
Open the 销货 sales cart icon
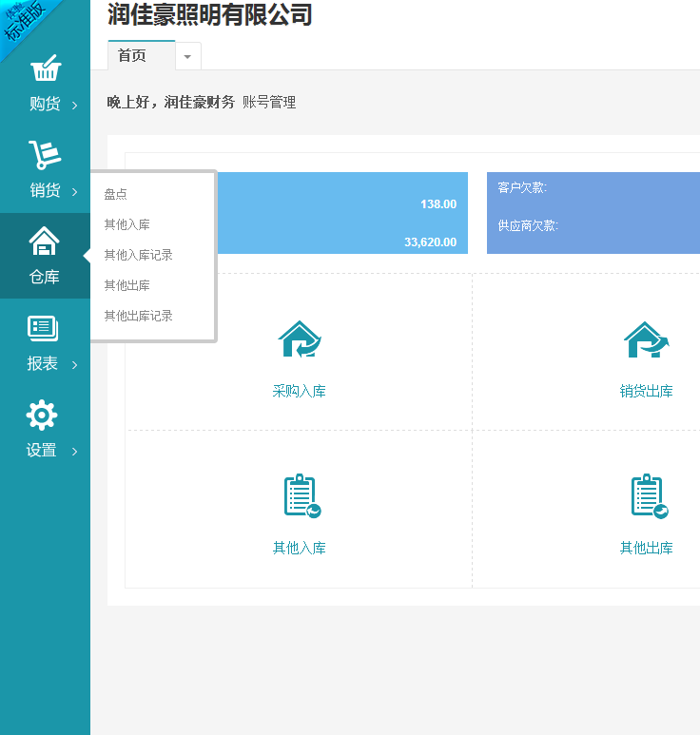(45, 155)
